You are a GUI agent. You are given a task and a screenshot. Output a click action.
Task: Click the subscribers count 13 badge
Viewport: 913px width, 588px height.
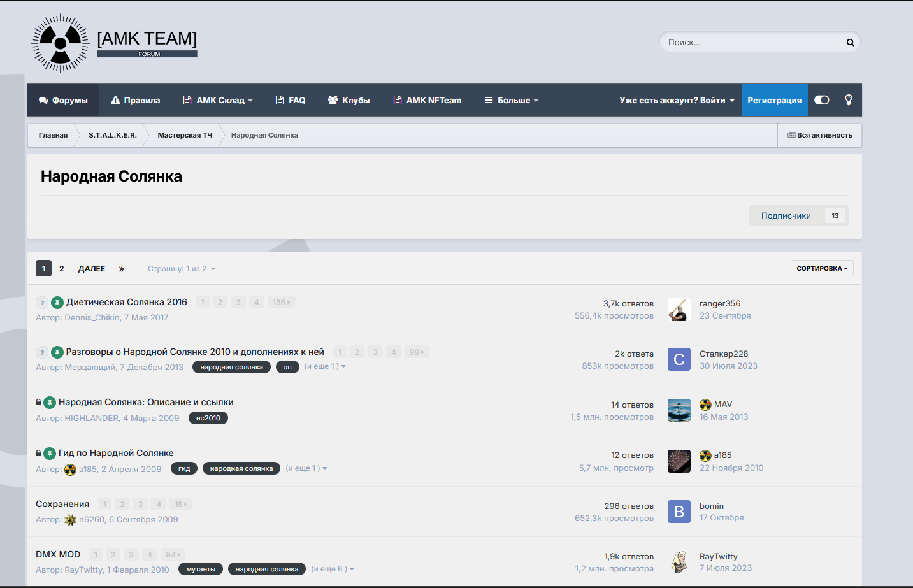[835, 215]
